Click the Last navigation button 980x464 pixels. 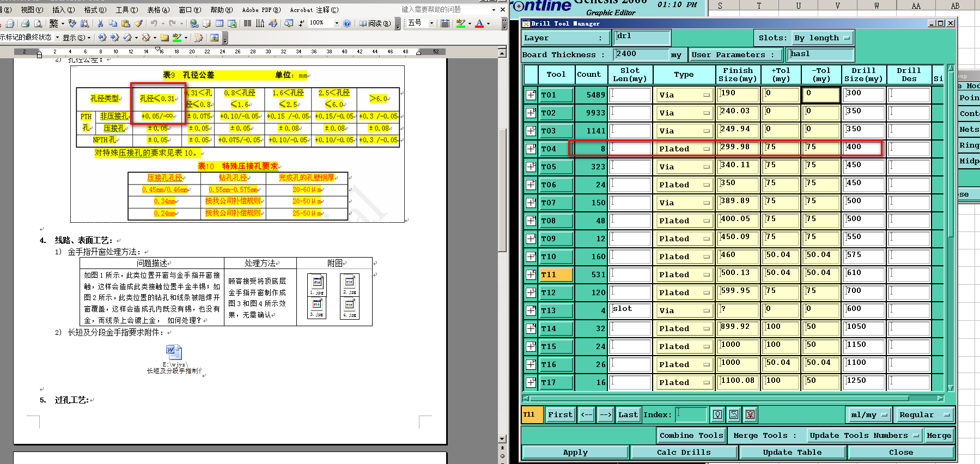[628, 414]
